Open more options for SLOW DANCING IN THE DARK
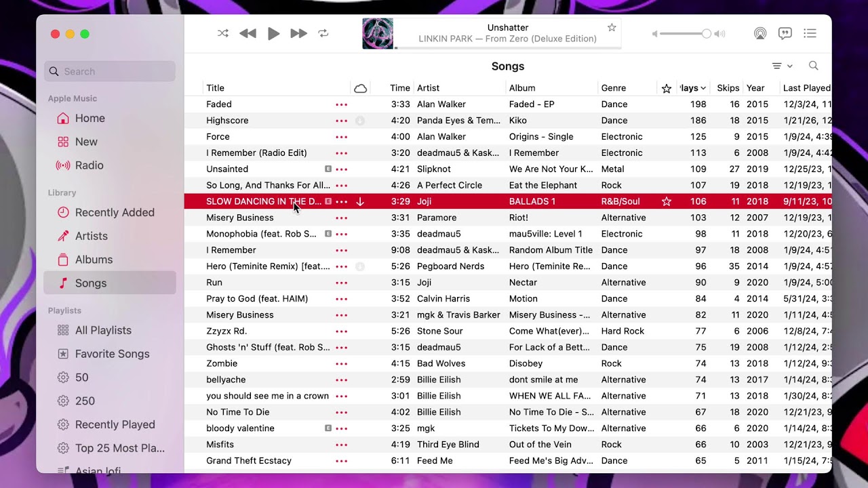 coord(341,202)
